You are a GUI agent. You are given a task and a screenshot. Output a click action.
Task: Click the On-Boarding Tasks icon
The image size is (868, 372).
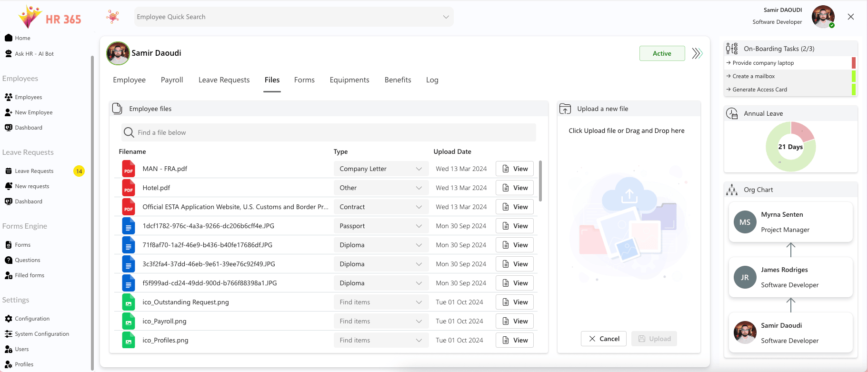(732, 49)
